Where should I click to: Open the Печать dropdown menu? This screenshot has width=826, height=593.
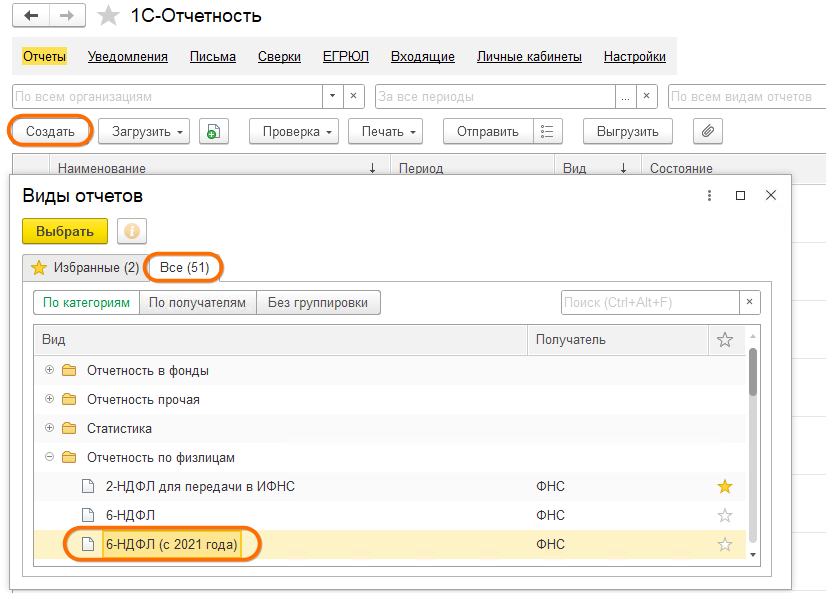[x=385, y=132]
